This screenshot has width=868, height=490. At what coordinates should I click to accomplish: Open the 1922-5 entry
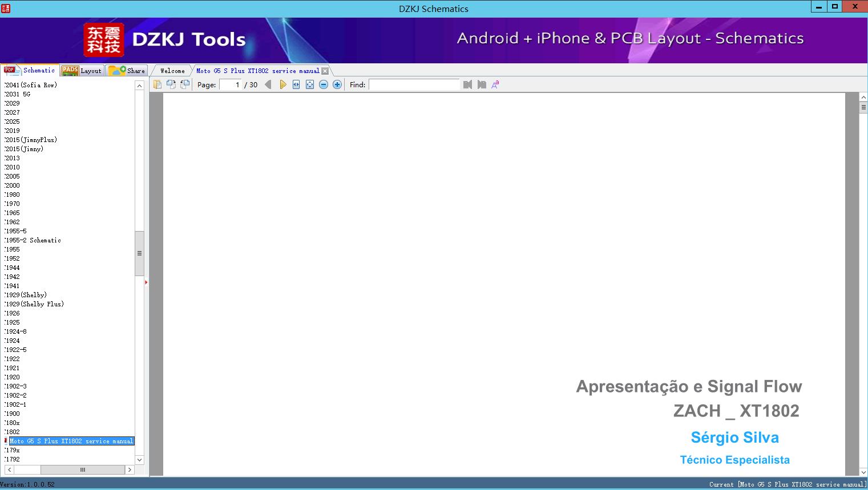click(15, 350)
